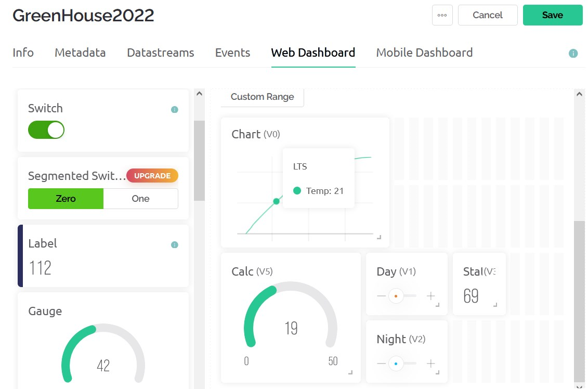
Task: Click the help info icon right of tabs
Action: click(573, 53)
